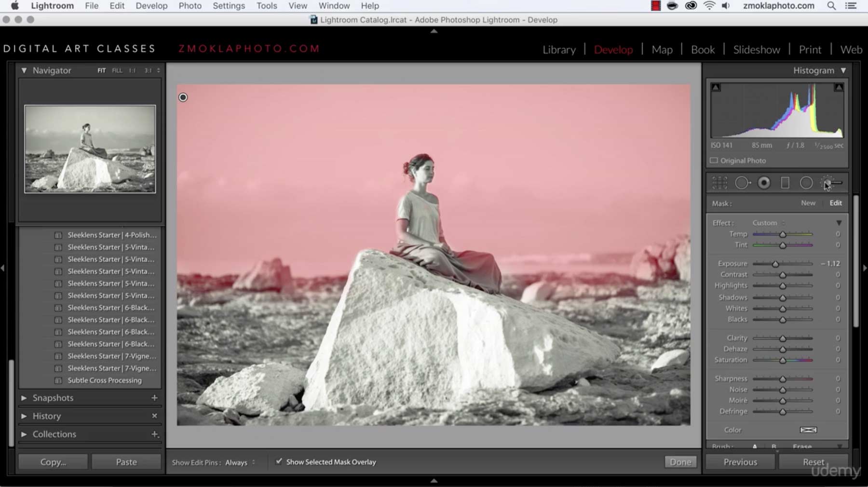Click the Saturation slider handle
The width and height of the screenshot is (868, 487).
pyautogui.click(x=783, y=360)
